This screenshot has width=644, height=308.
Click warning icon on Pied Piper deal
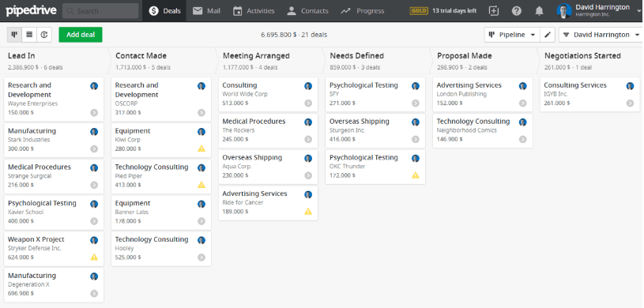[201, 185]
